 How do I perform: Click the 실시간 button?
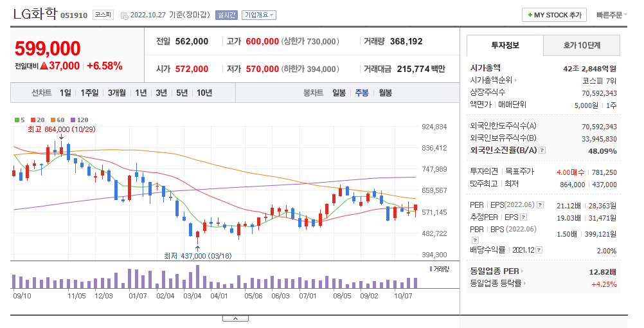pyautogui.click(x=226, y=15)
